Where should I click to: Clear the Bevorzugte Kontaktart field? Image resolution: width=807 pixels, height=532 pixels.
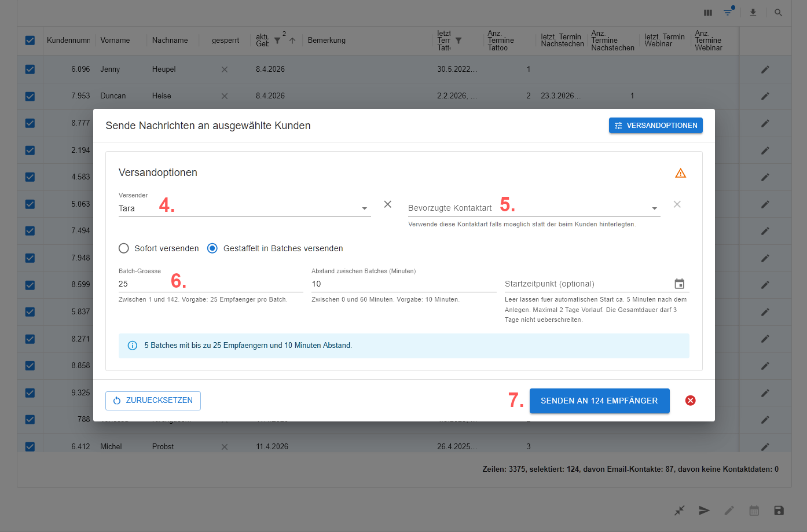click(677, 204)
